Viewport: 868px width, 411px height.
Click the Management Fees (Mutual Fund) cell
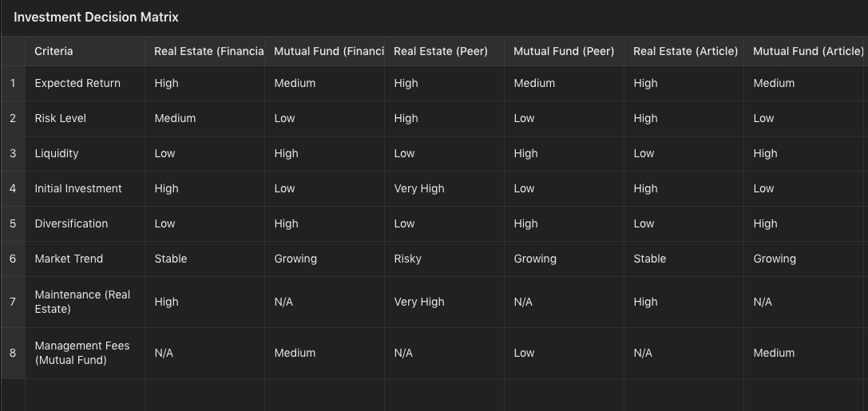pyautogui.click(x=85, y=353)
